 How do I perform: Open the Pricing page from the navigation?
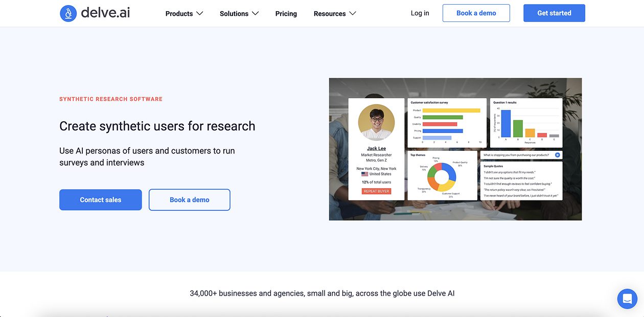click(286, 14)
